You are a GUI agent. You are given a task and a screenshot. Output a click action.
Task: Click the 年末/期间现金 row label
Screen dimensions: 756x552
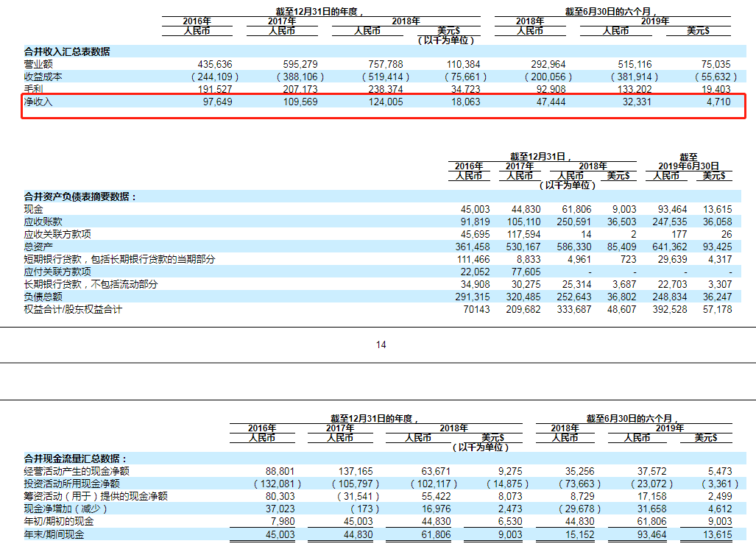[x=54, y=534]
